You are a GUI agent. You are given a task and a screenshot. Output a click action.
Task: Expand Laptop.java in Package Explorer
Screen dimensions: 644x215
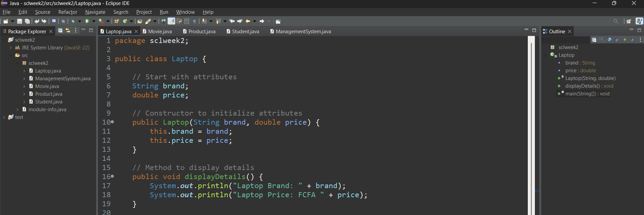(x=24, y=71)
